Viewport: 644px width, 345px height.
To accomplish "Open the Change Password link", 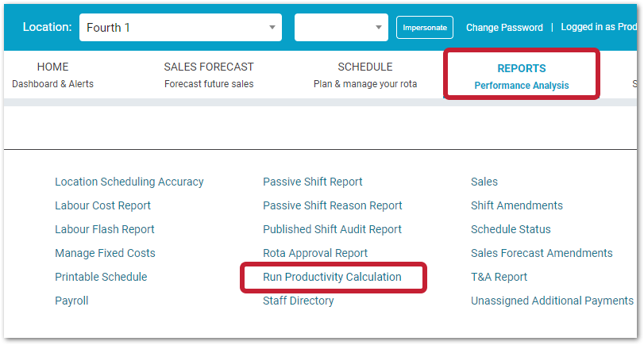I will coord(504,28).
